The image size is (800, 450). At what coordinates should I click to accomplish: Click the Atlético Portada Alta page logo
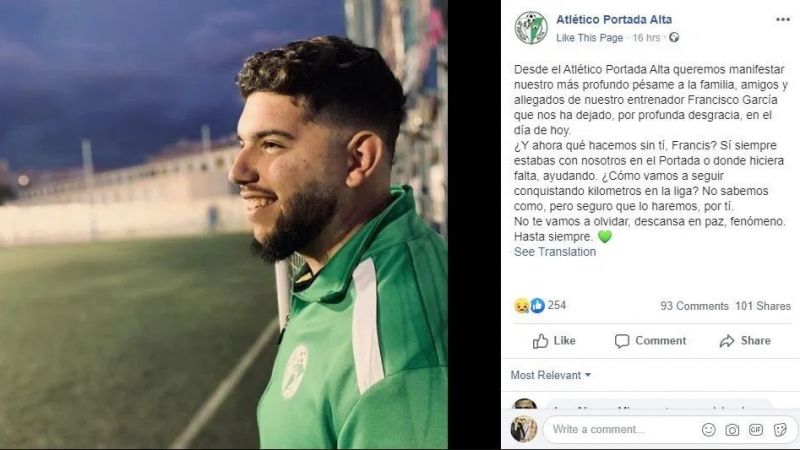pyautogui.click(x=531, y=28)
